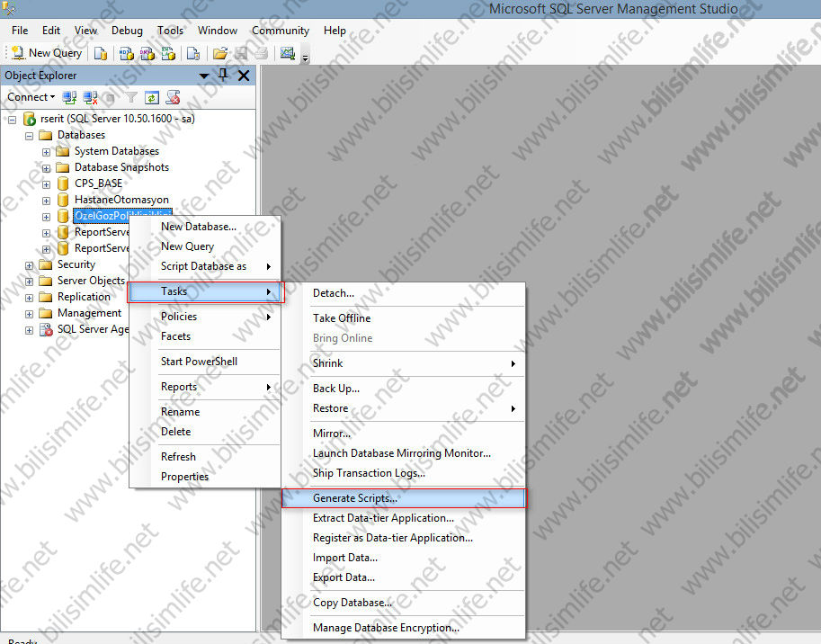
Task: Close the Object Explorer panel
Action: pyautogui.click(x=244, y=76)
